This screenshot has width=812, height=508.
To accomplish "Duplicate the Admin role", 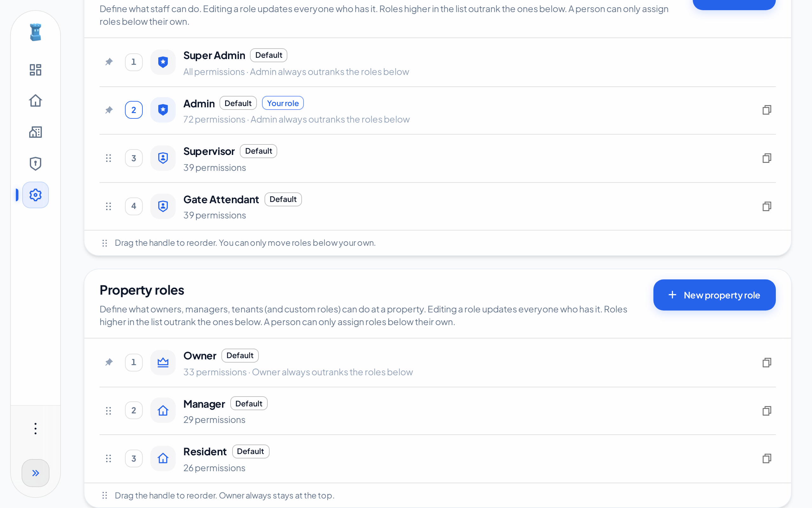I will (x=767, y=110).
